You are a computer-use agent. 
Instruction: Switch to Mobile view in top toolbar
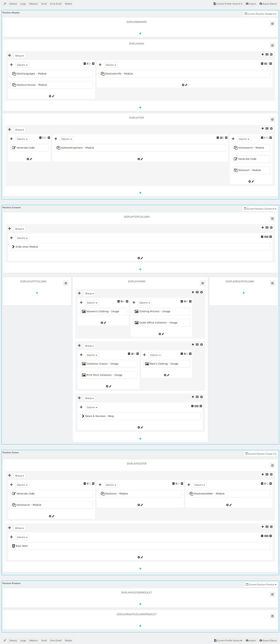tap(68, 4)
